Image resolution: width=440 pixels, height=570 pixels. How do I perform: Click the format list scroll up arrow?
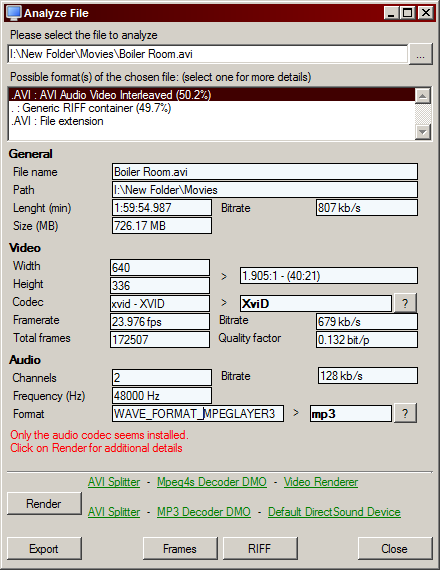(x=423, y=96)
